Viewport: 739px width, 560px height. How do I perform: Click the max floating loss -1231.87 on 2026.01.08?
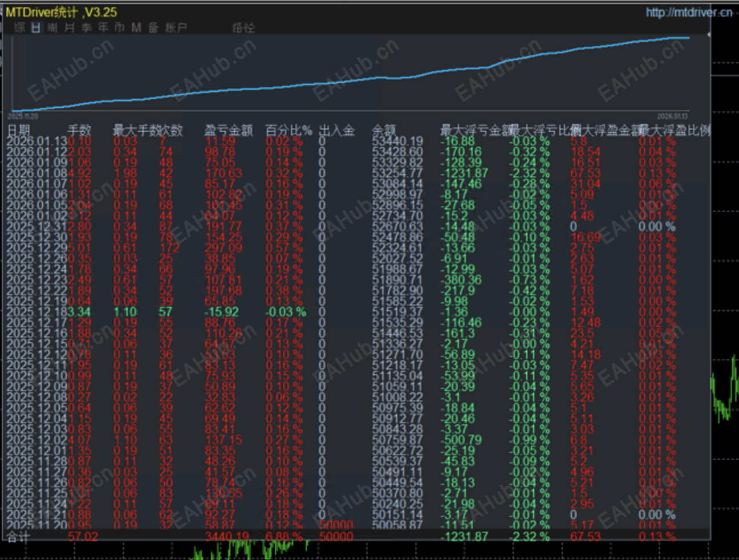point(464,173)
